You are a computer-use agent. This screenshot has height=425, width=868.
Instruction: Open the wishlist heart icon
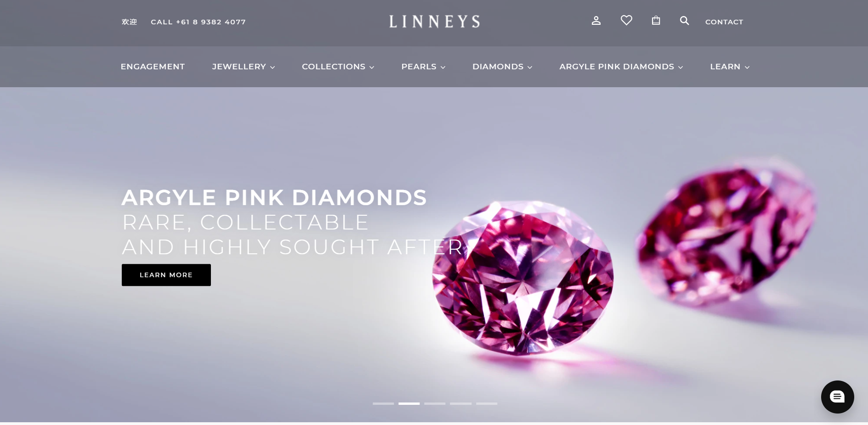coord(626,21)
